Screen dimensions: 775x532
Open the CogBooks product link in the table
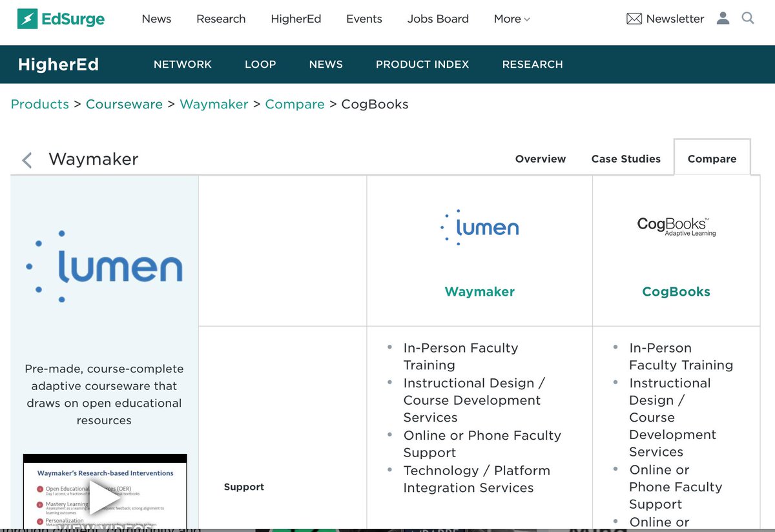coord(676,292)
